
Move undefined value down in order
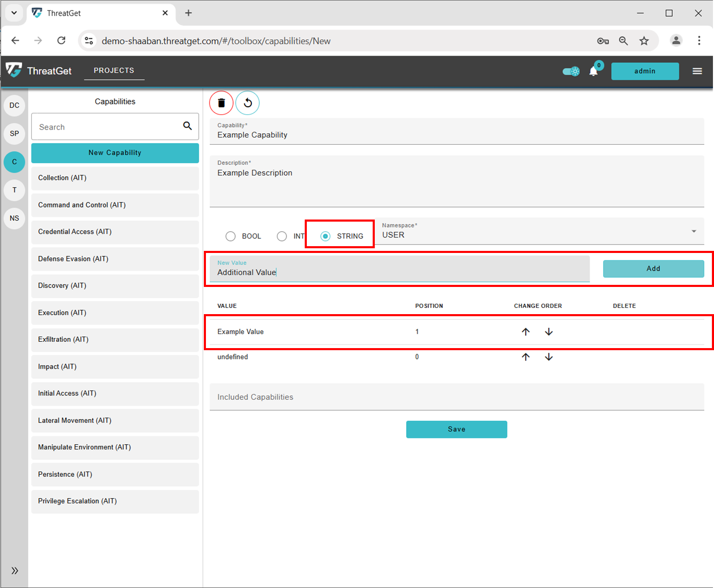point(549,357)
